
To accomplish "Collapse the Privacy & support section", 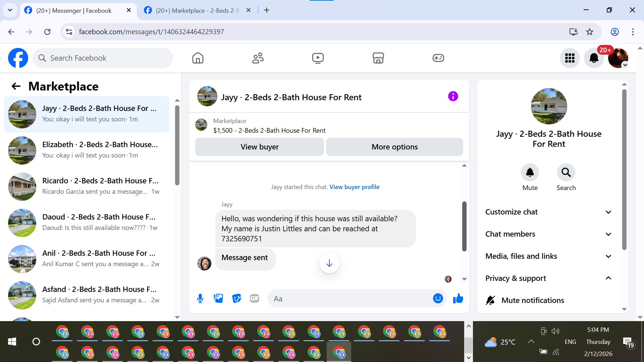I will tap(549, 278).
